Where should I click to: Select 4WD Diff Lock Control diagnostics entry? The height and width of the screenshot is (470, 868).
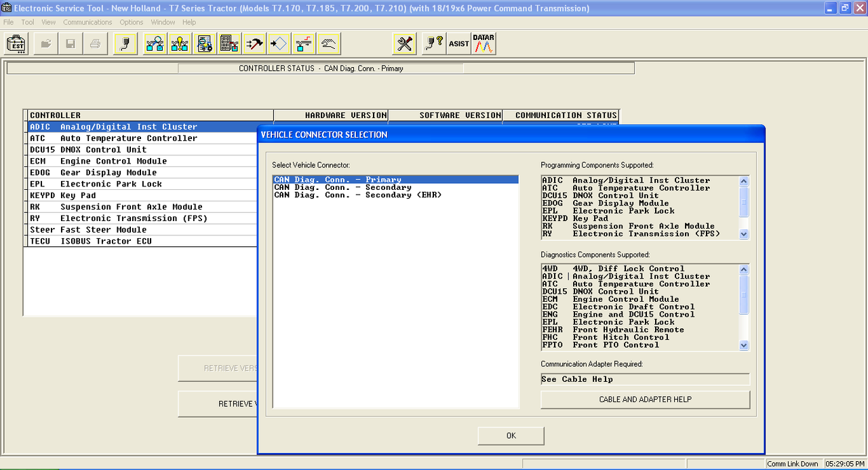pos(639,269)
